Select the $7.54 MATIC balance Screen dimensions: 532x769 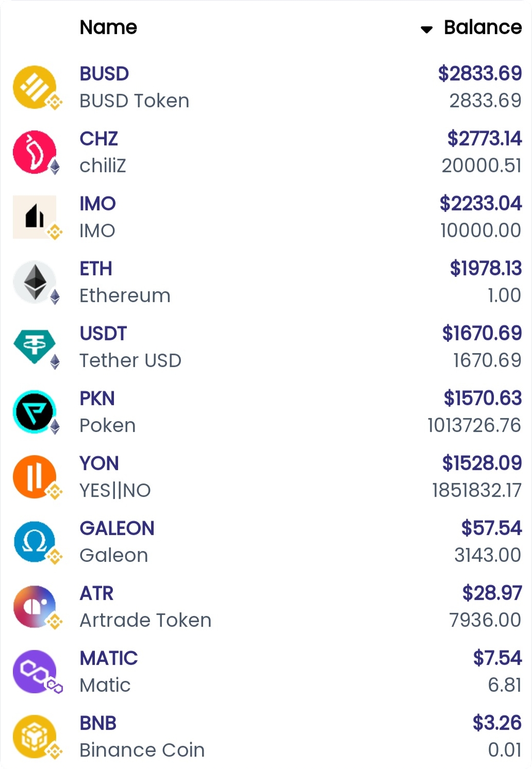coord(497,658)
